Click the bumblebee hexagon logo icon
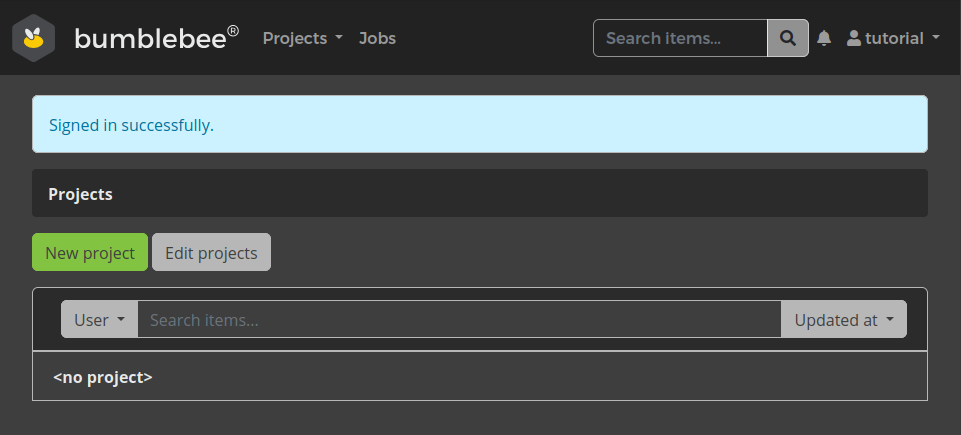Screen dimensions: 961x435 click(33, 38)
